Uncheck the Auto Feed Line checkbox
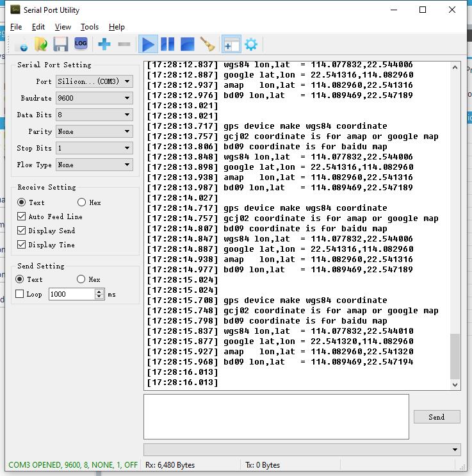This screenshot has height=476, width=472. [22, 217]
